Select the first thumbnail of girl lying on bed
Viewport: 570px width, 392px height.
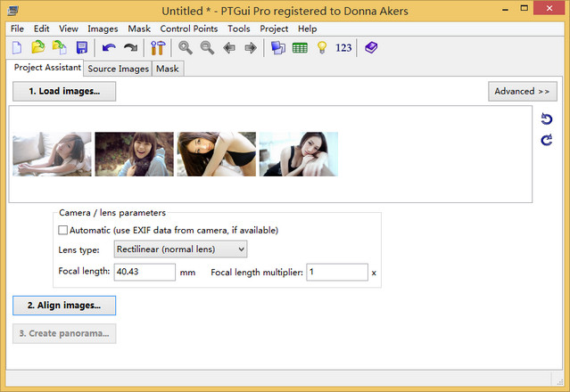pos(52,154)
